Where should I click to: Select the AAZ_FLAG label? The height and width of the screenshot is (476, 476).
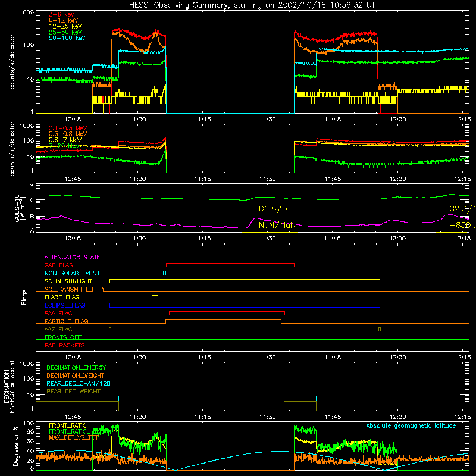(x=58, y=329)
